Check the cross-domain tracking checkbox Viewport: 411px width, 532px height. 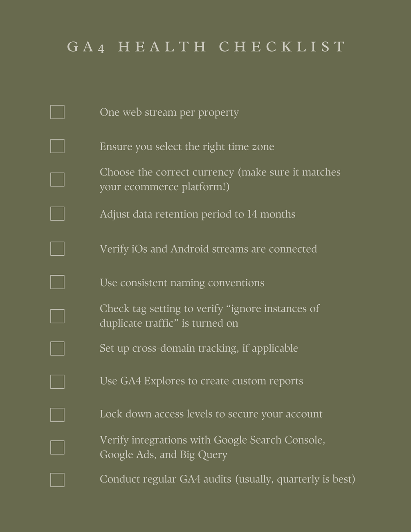pos(57,348)
